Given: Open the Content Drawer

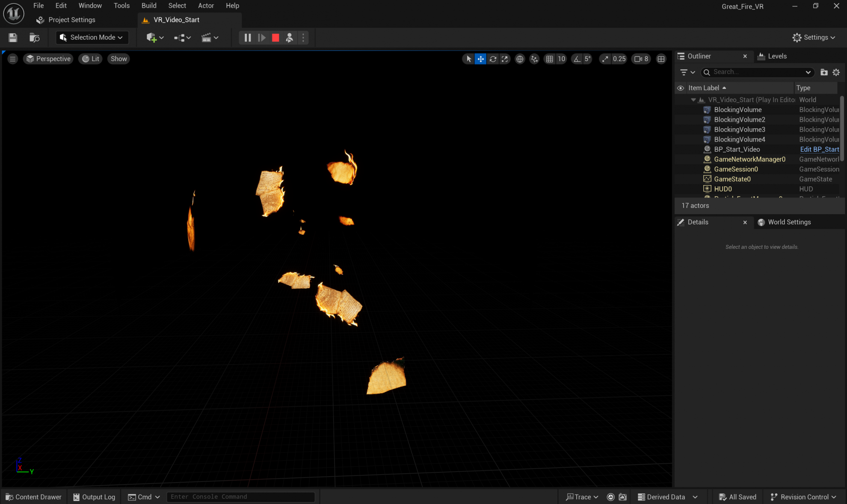Looking at the screenshot, I should pyautogui.click(x=33, y=497).
